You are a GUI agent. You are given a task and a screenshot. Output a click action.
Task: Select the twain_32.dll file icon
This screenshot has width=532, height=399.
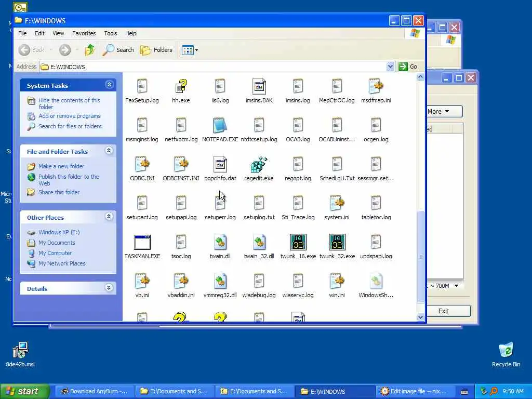point(259,242)
